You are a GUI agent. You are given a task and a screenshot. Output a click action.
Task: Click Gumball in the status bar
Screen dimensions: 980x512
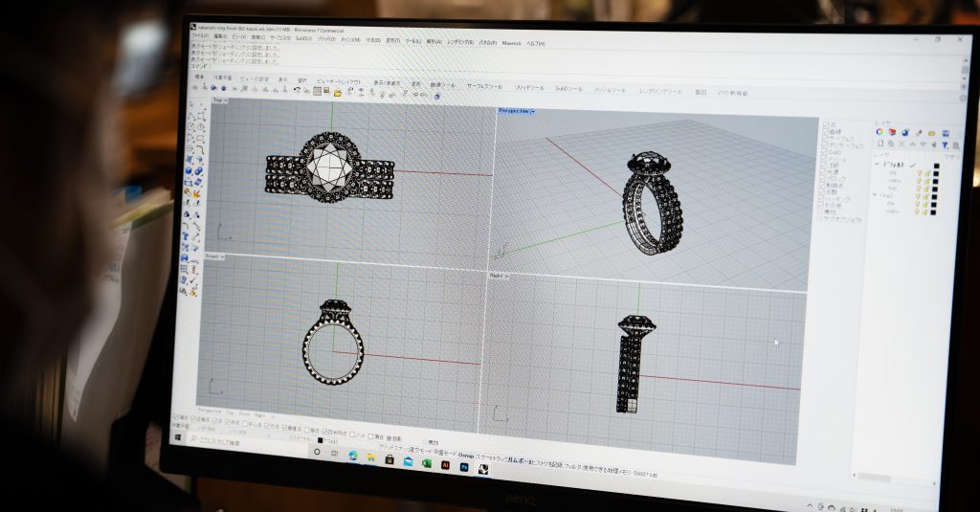click(x=518, y=459)
